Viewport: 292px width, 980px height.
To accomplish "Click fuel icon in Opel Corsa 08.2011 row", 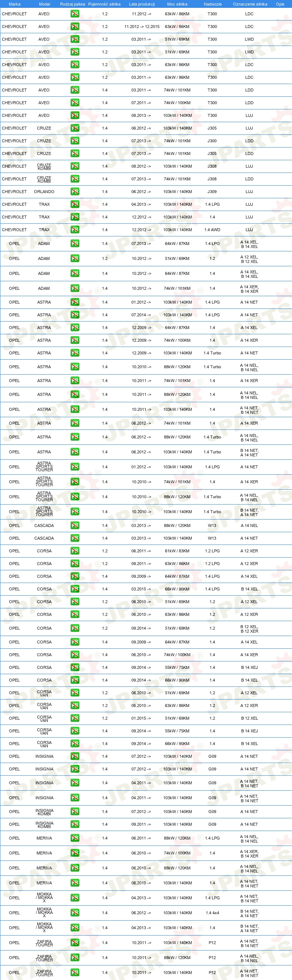I will click(75, 564).
